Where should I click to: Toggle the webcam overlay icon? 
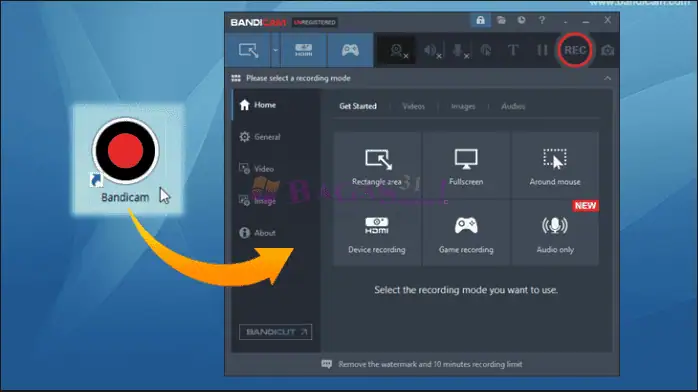point(397,51)
